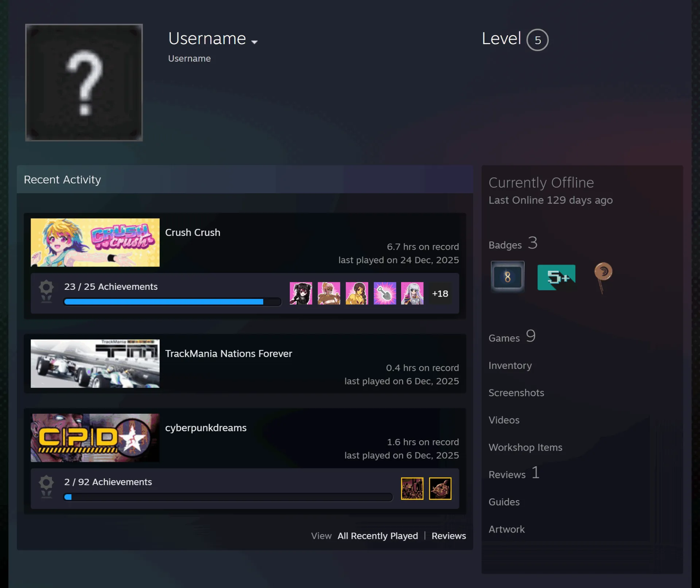This screenshot has height=588, width=700.
Task: Open the level 5 badge circle
Action: pos(537,40)
